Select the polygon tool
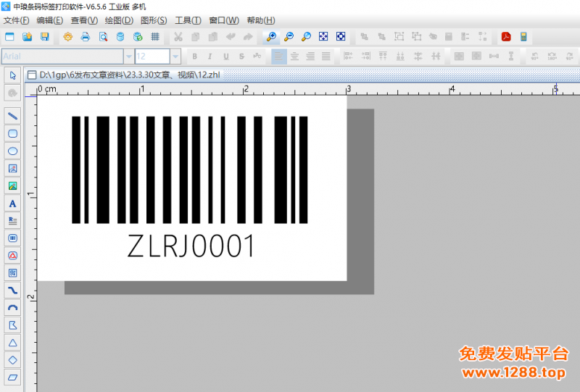Viewport: 580px width, 392px height. pos(12,325)
